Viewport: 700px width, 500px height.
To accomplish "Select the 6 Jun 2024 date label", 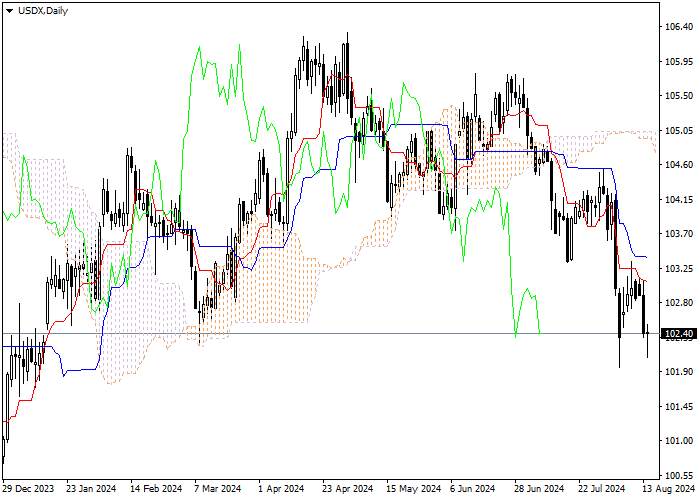I will (x=472, y=488).
